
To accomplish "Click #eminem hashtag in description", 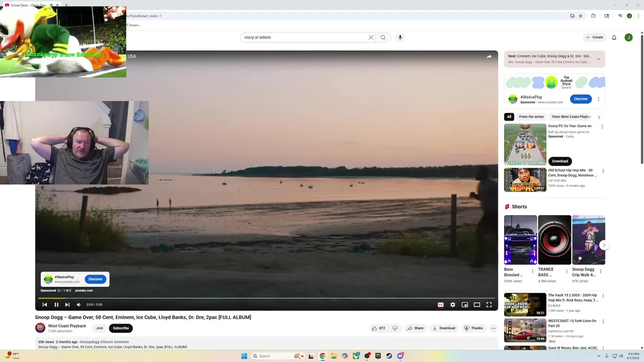I will (121, 342).
